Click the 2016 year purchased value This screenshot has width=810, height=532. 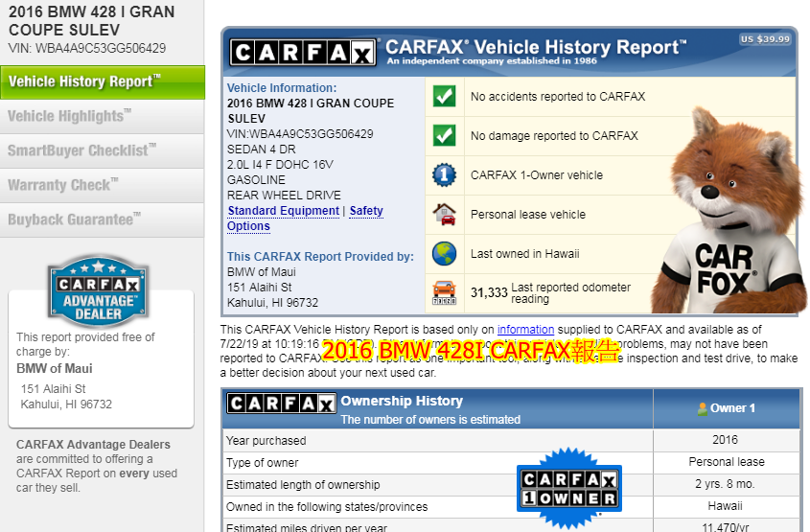(x=726, y=440)
